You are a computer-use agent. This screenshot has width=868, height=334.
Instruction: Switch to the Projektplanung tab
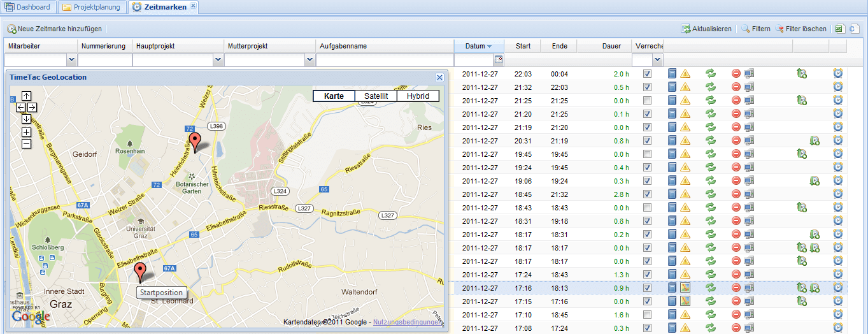[92, 7]
